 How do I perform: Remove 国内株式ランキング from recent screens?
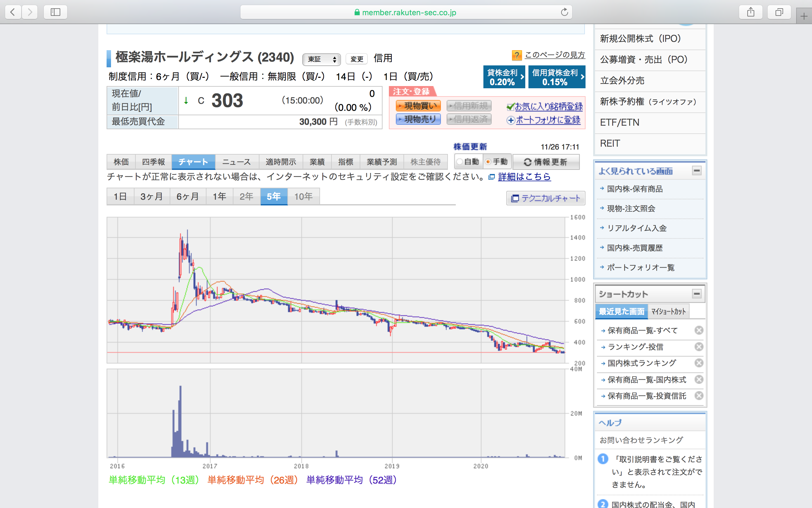click(699, 363)
